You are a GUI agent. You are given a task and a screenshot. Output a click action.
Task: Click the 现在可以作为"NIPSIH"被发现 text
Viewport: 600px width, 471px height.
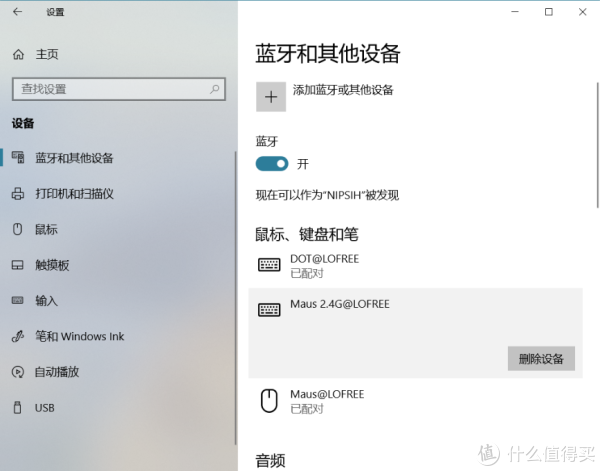tap(327, 195)
